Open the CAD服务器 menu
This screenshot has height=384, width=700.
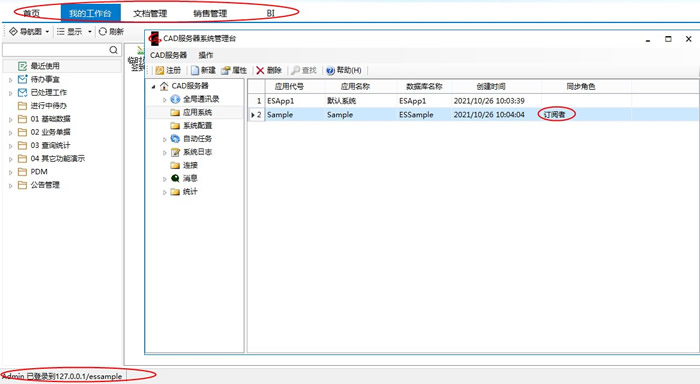click(168, 55)
